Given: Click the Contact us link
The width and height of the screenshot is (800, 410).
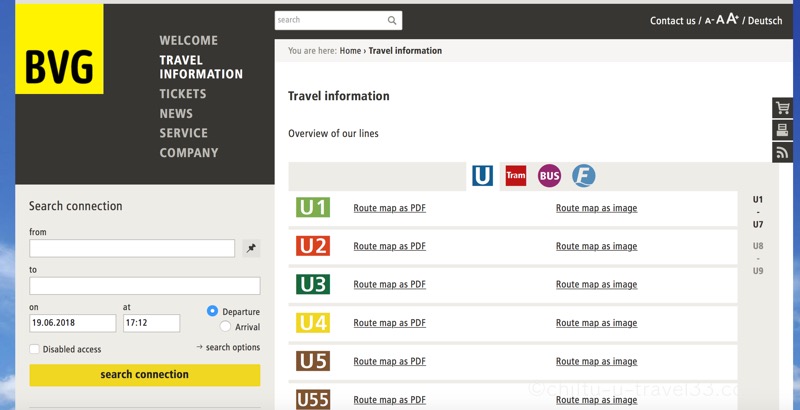Looking at the screenshot, I should 672,21.
